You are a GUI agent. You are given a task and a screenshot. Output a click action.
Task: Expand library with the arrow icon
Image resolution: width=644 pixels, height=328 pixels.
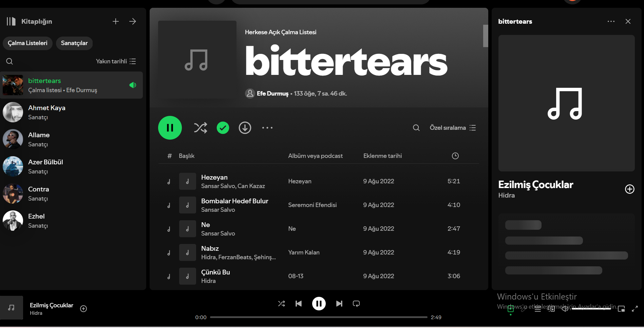point(133,21)
